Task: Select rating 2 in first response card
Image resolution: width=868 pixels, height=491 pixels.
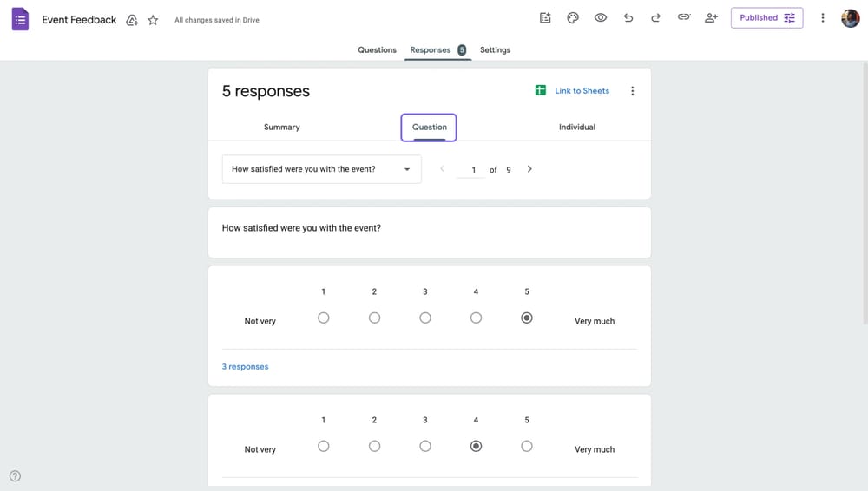Action: [374, 318]
